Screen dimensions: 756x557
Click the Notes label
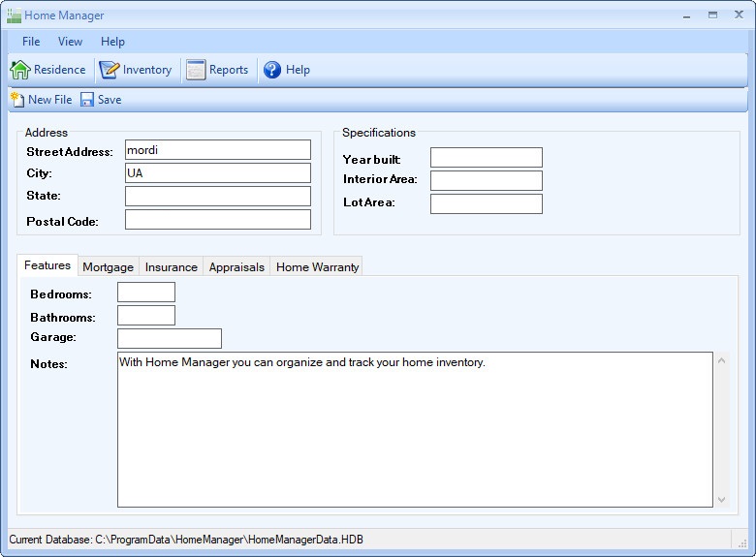pos(48,364)
